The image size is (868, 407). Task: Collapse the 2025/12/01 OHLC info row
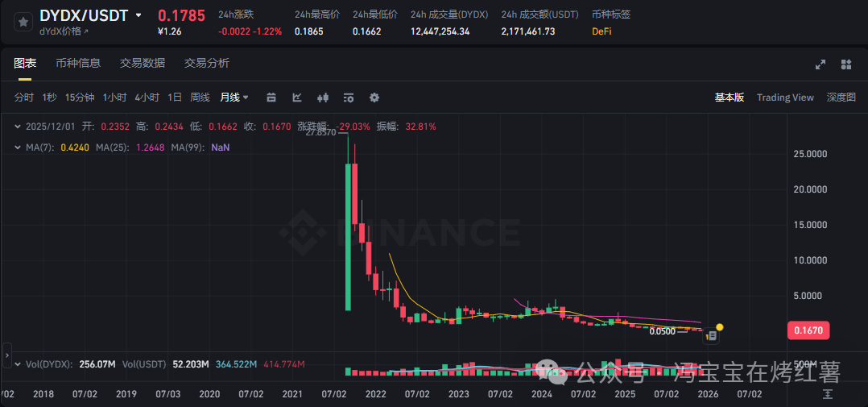click(x=19, y=127)
